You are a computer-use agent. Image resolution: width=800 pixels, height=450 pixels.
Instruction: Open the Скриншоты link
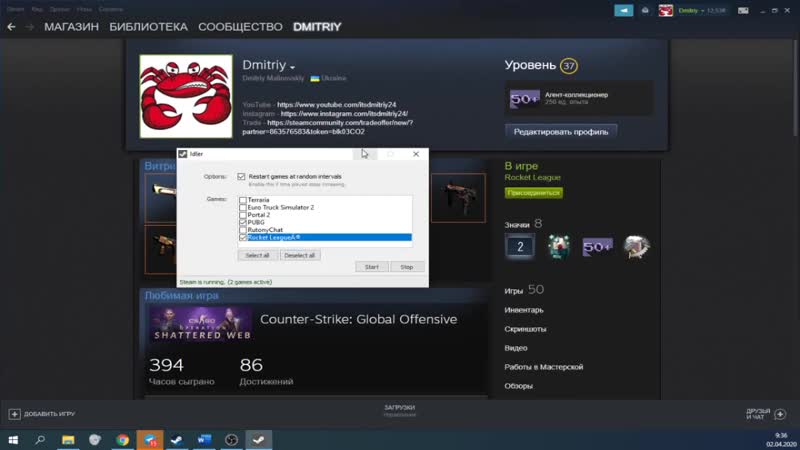coord(526,329)
